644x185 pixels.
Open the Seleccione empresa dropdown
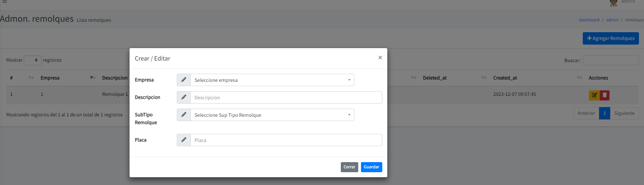(272, 80)
